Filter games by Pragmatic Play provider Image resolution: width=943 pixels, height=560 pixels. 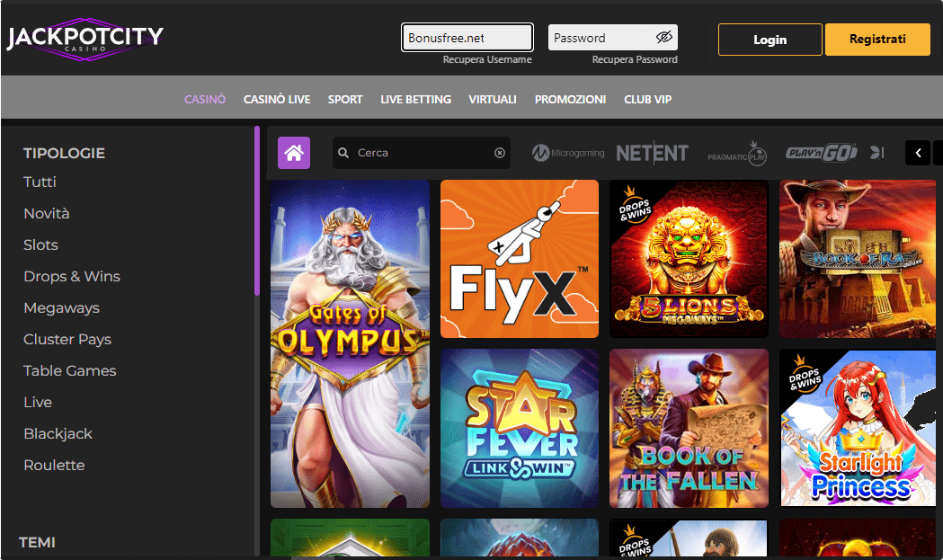pos(737,154)
